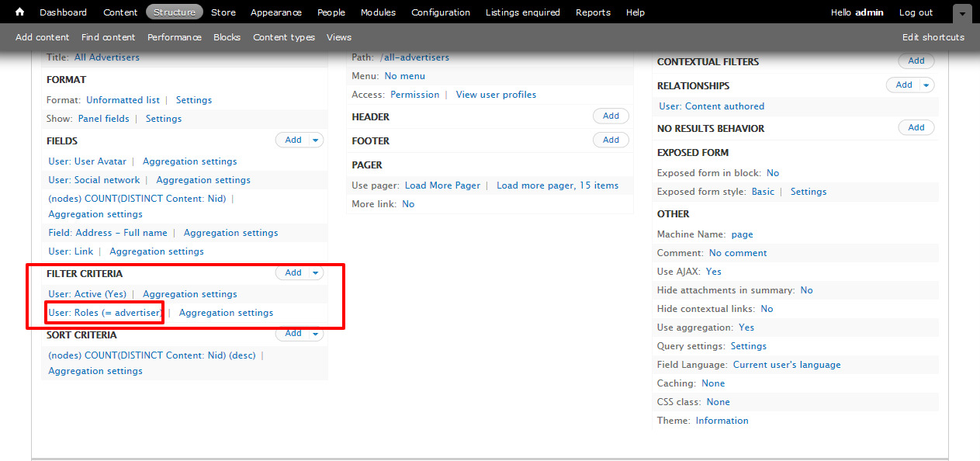Edit the /all-advertisers path link
This screenshot has width=980, height=461.
click(x=414, y=57)
